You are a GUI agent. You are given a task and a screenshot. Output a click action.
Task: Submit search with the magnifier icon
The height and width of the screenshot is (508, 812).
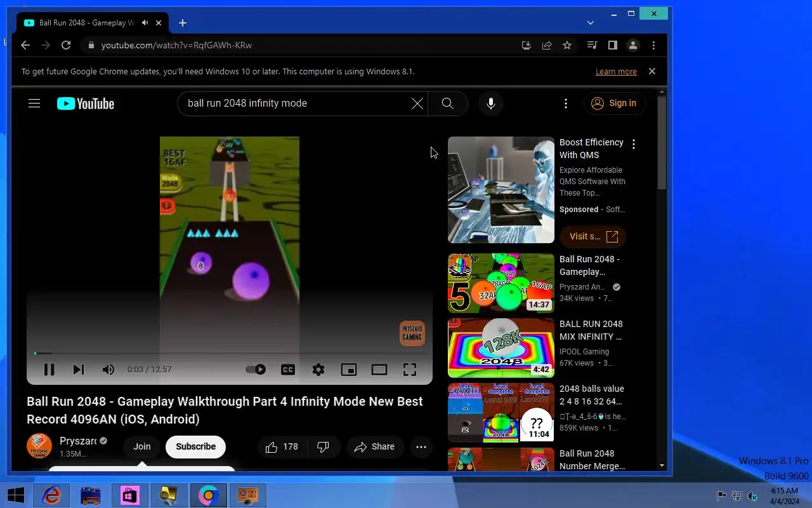(448, 104)
